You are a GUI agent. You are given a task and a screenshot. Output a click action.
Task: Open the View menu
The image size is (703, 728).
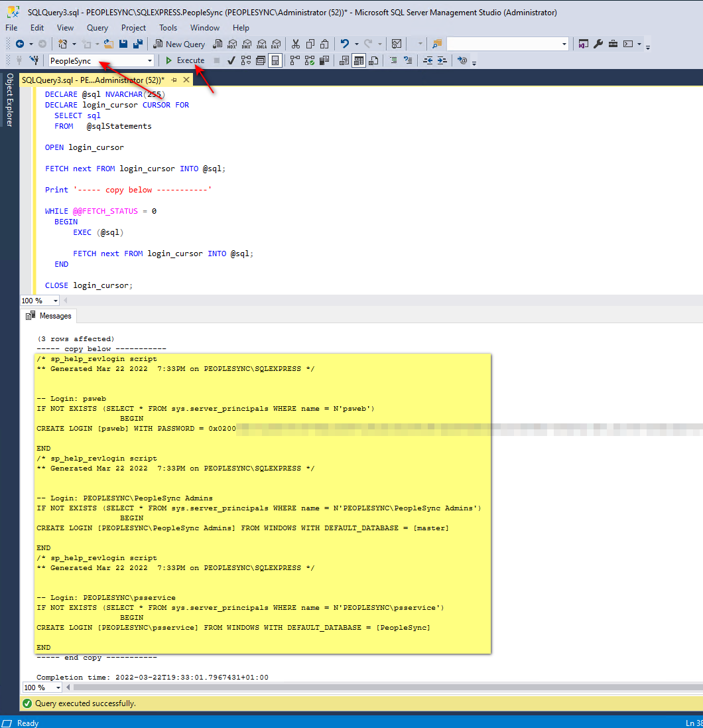click(65, 28)
